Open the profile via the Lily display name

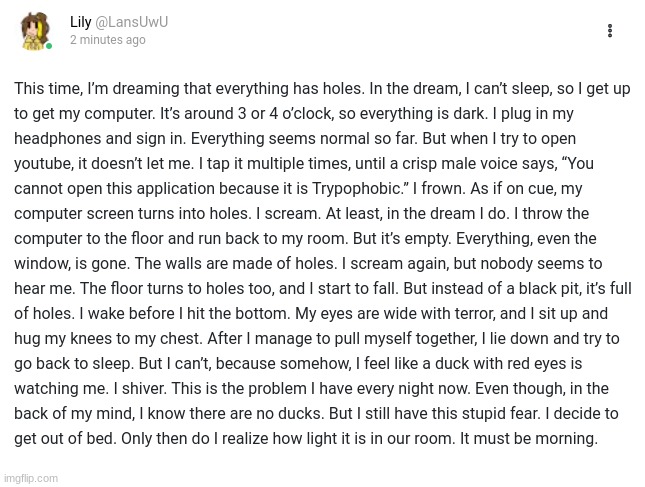81,22
